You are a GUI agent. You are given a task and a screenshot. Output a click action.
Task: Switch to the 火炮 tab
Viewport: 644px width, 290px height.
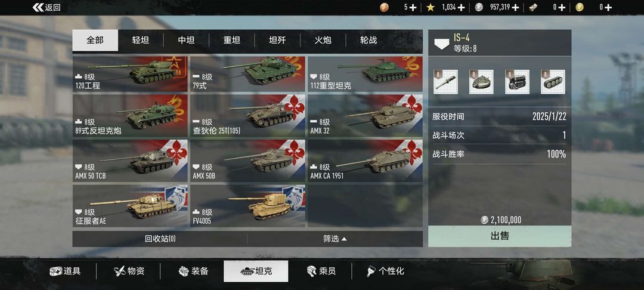(323, 40)
